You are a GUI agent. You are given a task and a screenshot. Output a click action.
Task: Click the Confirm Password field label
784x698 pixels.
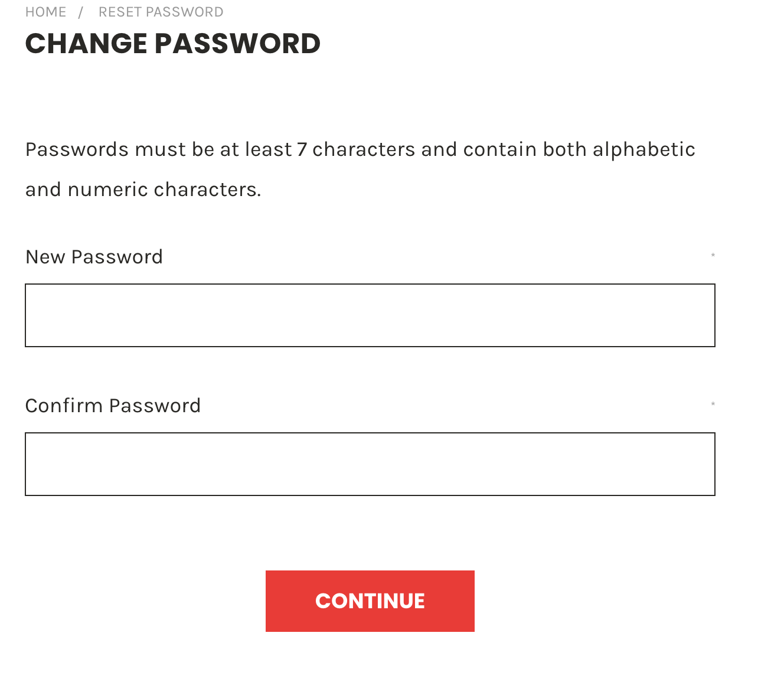coord(113,406)
